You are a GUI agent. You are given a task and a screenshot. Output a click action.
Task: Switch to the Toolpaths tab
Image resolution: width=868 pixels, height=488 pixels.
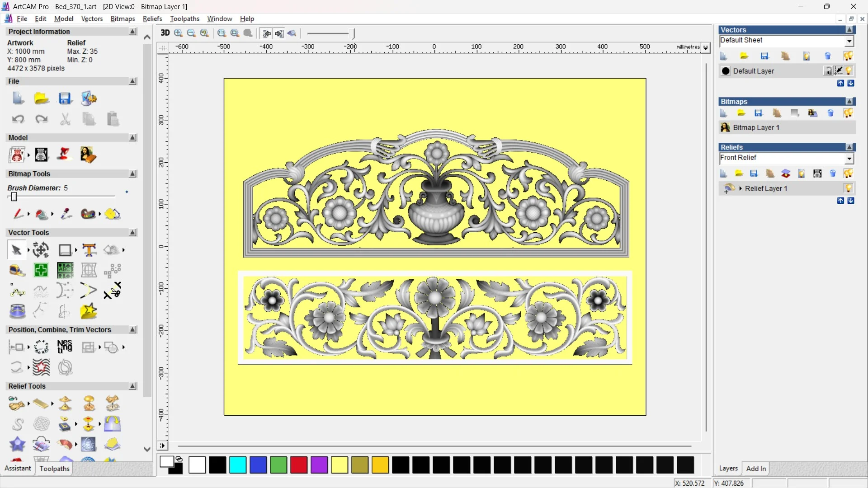pyautogui.click(x=54, y=469)
